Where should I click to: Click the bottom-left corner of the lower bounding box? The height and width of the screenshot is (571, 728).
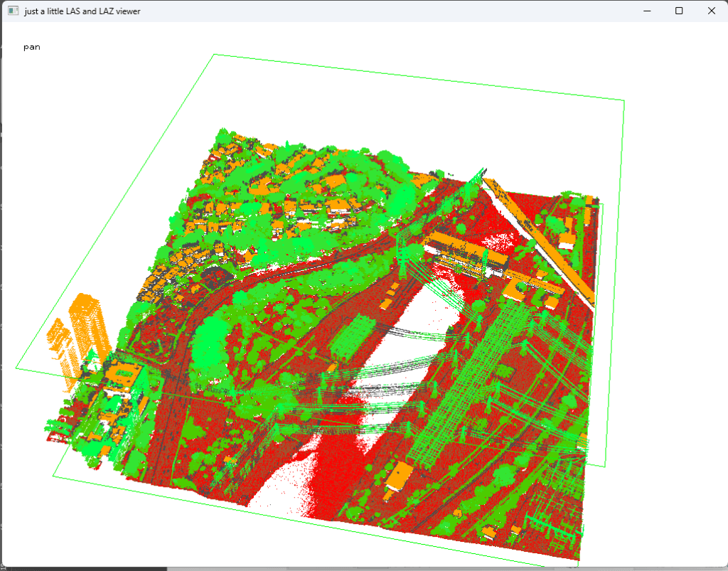[54, 476]
